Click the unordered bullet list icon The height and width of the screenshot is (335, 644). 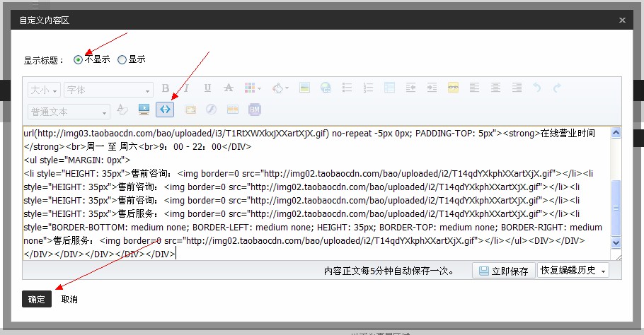[x=347, y=88]
